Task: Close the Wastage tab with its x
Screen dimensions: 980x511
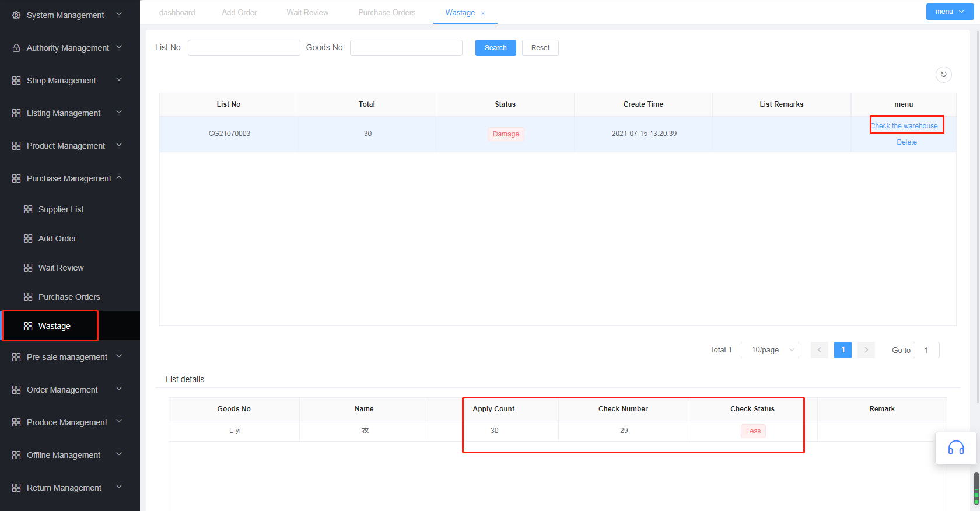Action: [483, 13]
